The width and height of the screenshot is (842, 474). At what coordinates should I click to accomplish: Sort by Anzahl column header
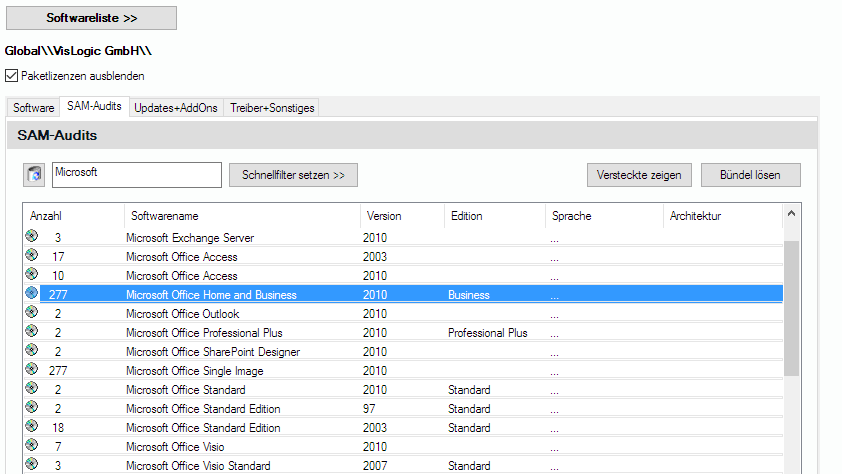click(x=74, y=216)
